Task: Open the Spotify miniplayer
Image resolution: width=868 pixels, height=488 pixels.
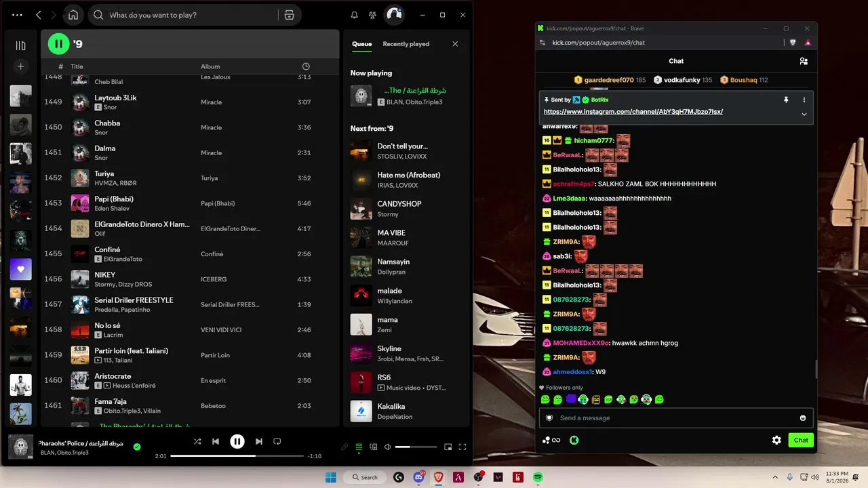Action: [x=448, y=447]
